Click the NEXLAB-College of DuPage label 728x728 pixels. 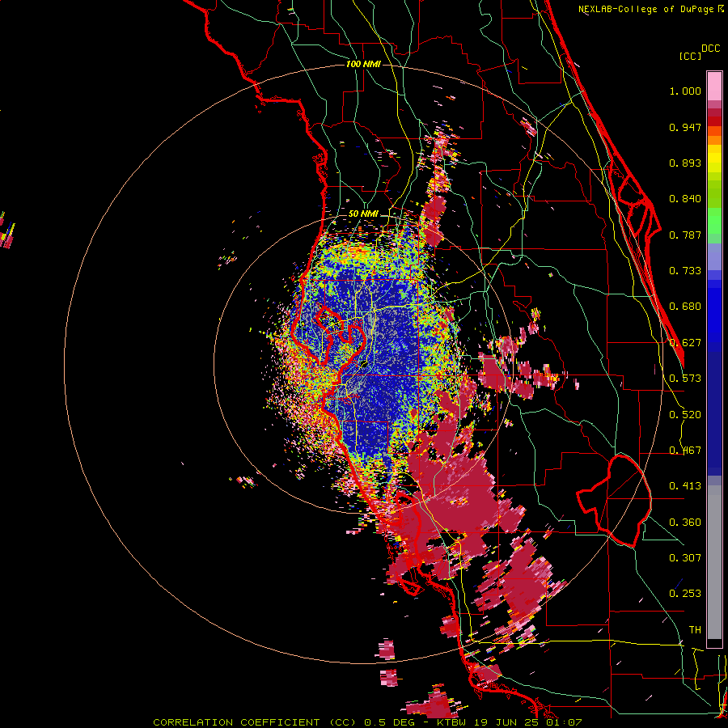tap(645, 9)
